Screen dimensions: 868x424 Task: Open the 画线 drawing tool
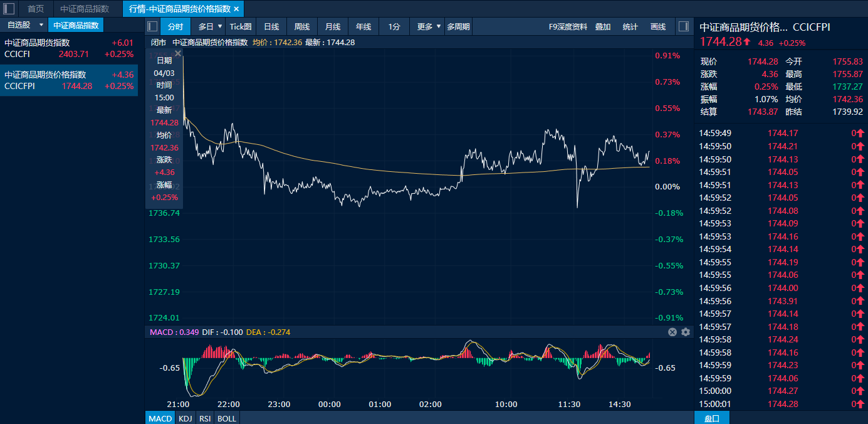pyautogui.click(x=658, y=26)
